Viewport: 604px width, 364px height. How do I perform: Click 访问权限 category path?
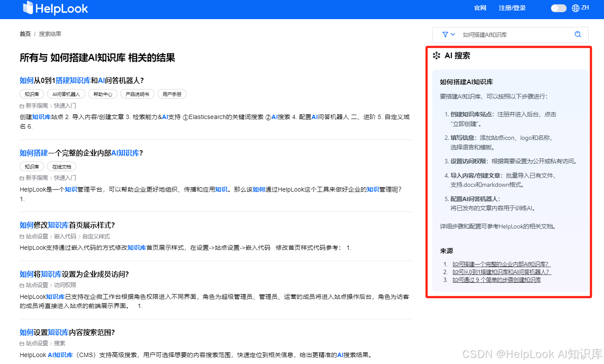(x=65, y=285)
